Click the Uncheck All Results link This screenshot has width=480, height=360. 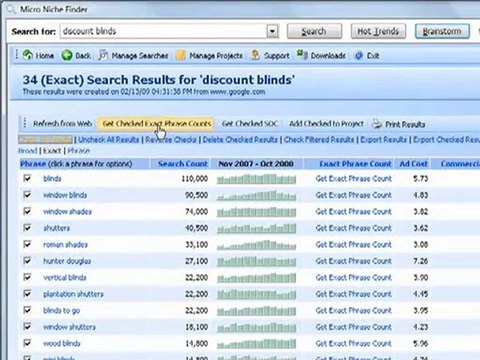point(108,140)
